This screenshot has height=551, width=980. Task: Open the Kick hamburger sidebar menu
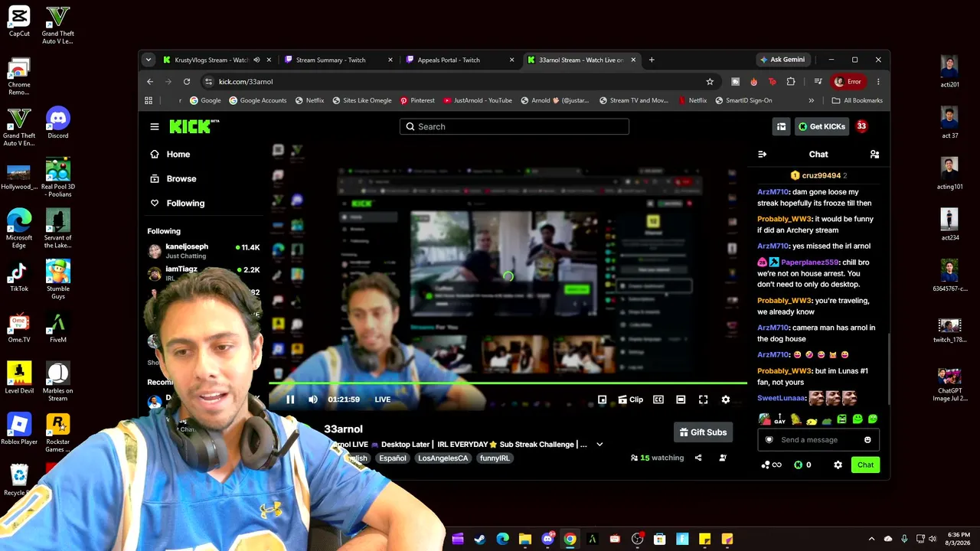[155, 126]
